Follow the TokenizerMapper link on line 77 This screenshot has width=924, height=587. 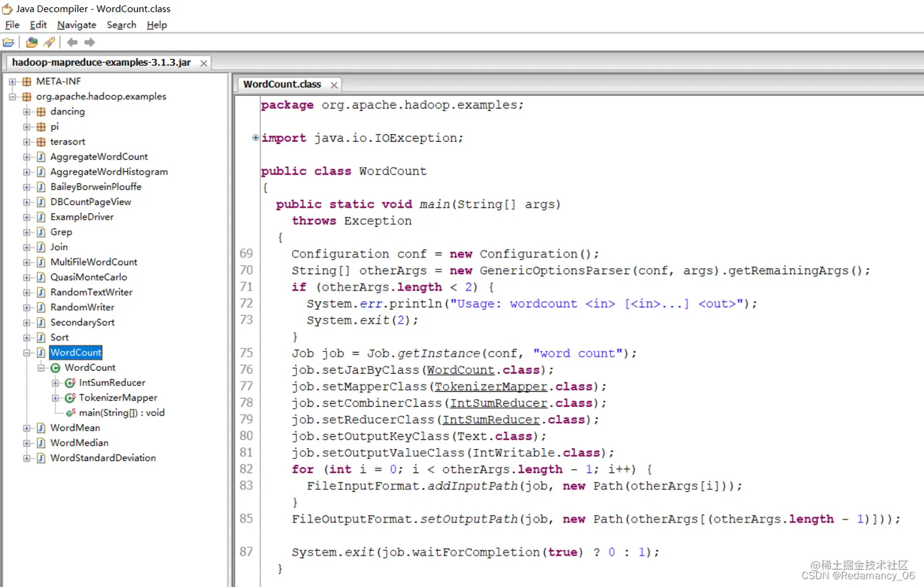491,387
